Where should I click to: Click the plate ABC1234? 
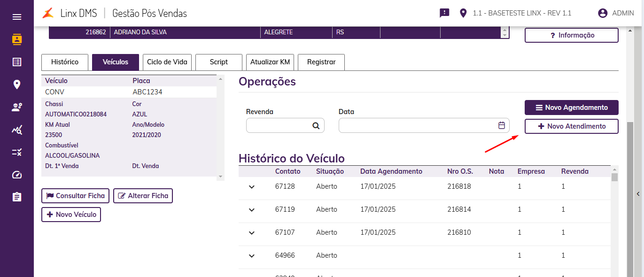pyautogui.click(x=147, y=92)
